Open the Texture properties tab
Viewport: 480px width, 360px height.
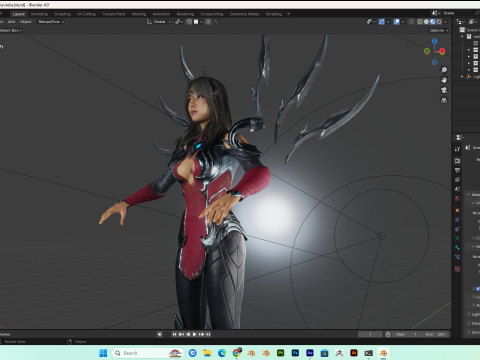[x=457, y=269]
